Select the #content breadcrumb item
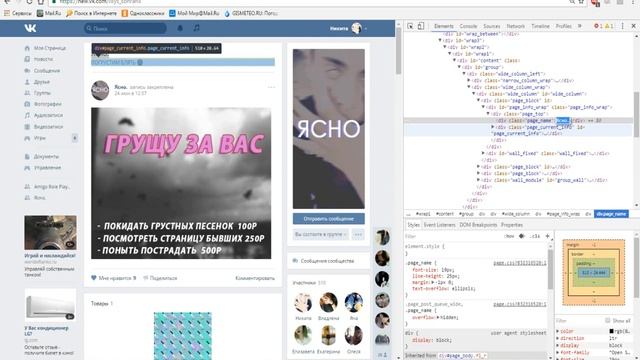Image resolution: width=640 pixels, height=360 pixels. (444, 214)
